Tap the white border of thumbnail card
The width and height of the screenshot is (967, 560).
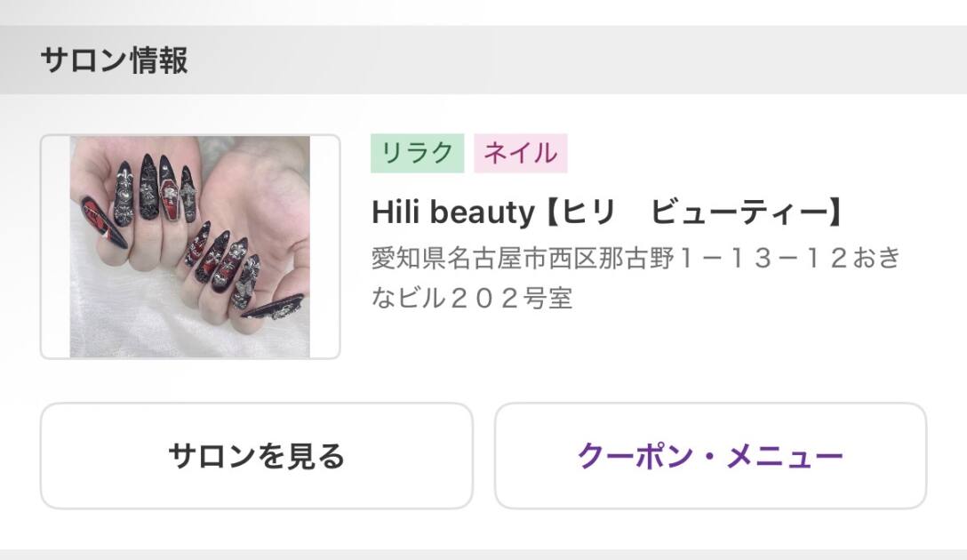[x=55, y=247]
